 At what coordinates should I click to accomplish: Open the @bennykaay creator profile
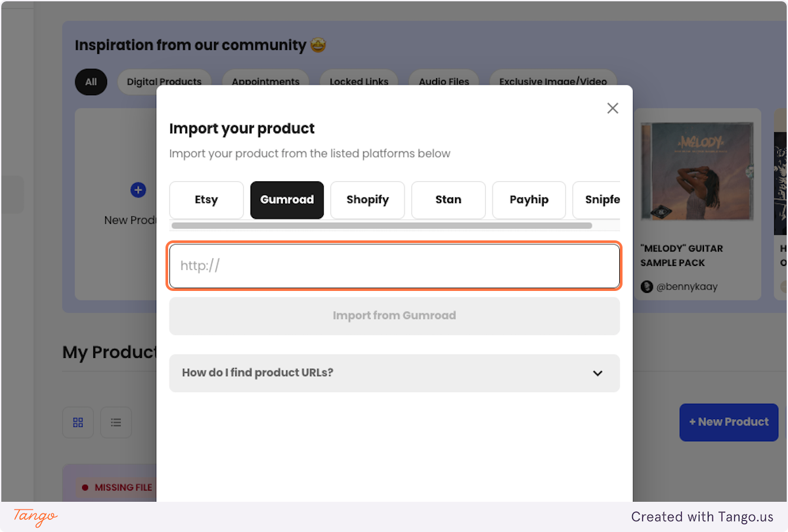pos(687,287)
